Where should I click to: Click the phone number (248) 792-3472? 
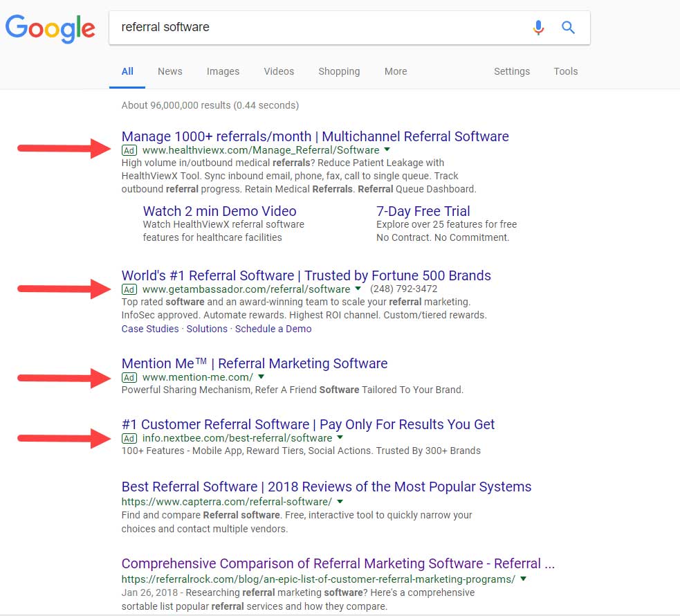(404, 289)
